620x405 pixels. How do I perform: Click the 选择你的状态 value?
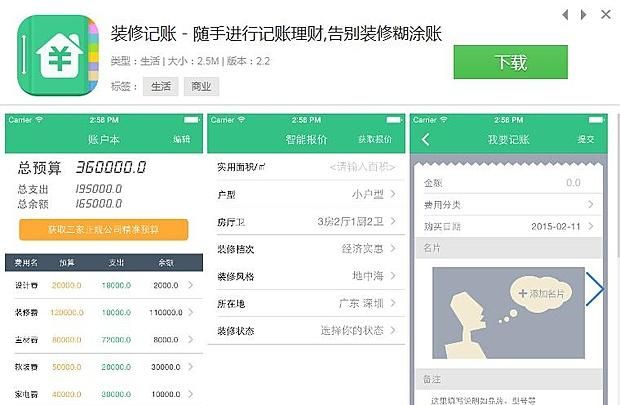352,331
